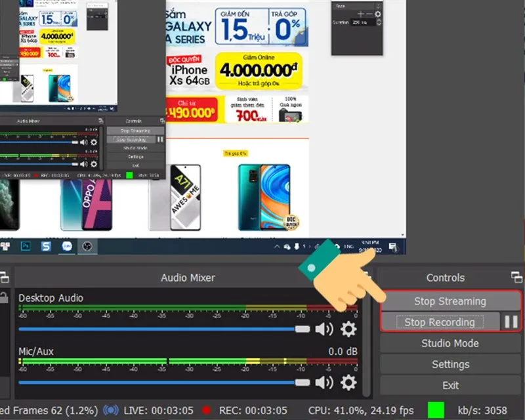Pop out the Audio Mixer panel

point(5,278)
